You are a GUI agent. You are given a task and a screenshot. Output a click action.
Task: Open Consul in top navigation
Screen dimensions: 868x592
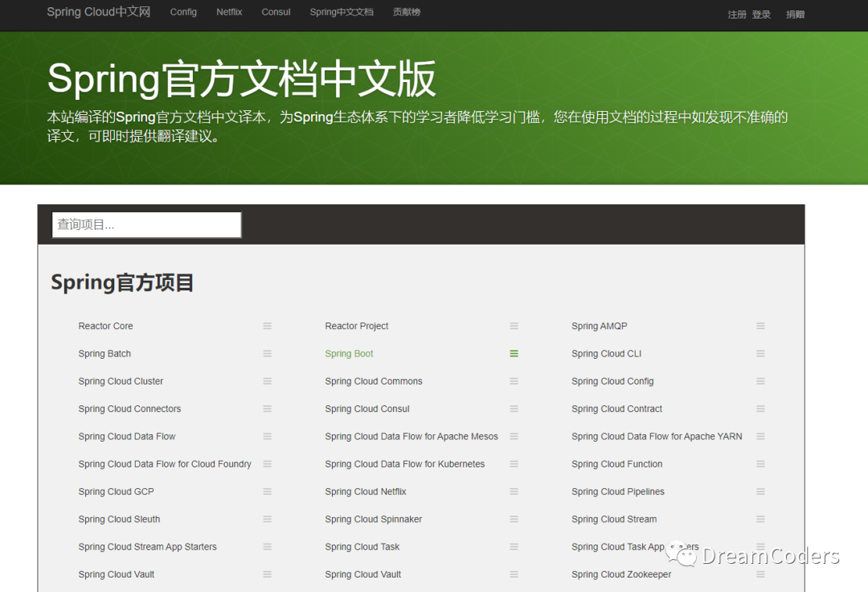(x=276, y=12)
